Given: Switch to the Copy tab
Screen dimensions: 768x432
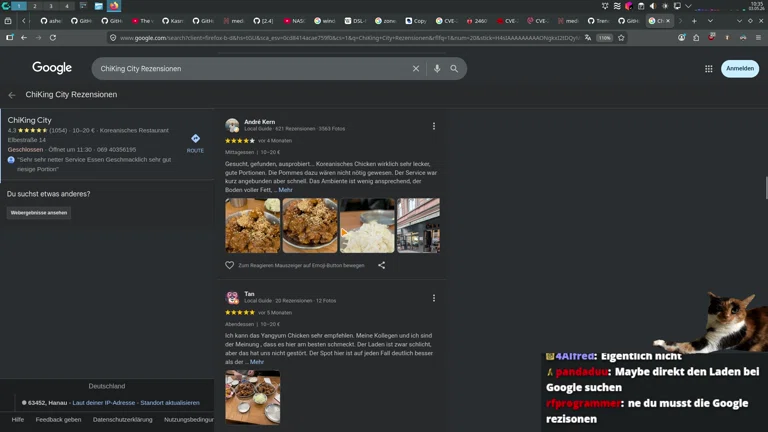Looking at the screenshot, I should click(416, 21).
